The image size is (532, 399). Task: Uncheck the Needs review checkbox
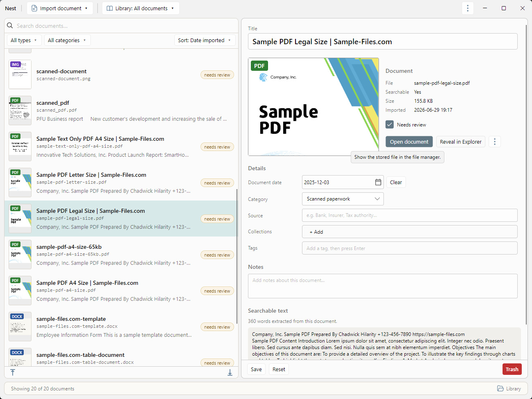tap(390, 124)
